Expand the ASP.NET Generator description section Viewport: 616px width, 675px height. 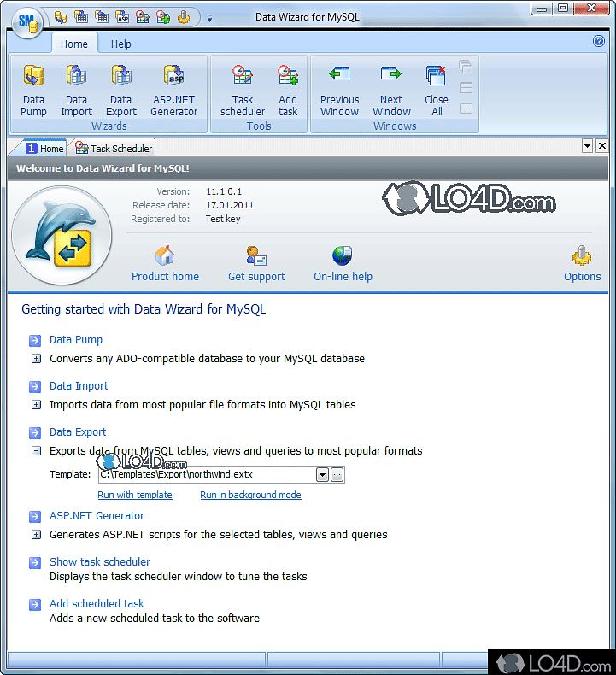tap(37, 534)
